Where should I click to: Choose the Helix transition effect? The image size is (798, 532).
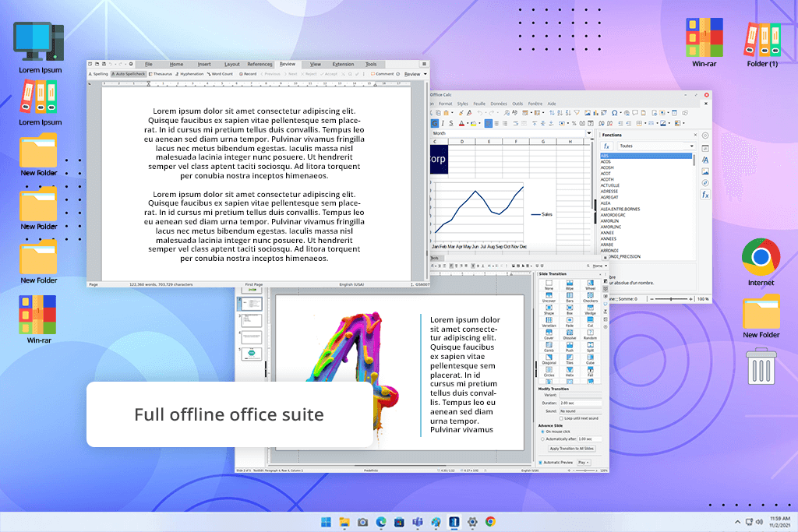coord(570,372)
